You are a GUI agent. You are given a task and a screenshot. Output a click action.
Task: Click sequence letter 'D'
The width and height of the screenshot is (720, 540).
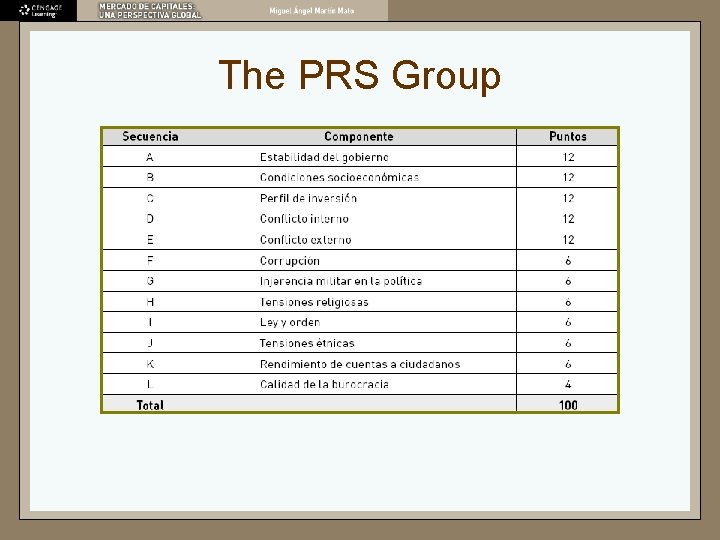coord(150,219)
